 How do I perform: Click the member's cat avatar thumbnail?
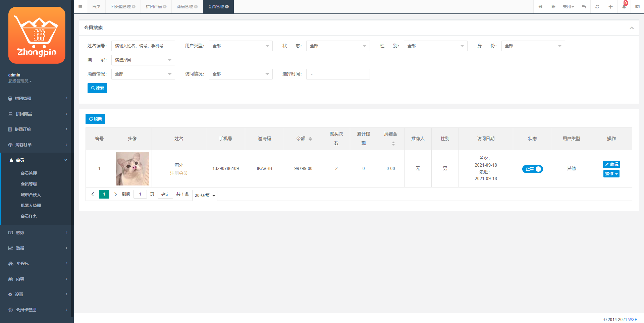[132, 169]
